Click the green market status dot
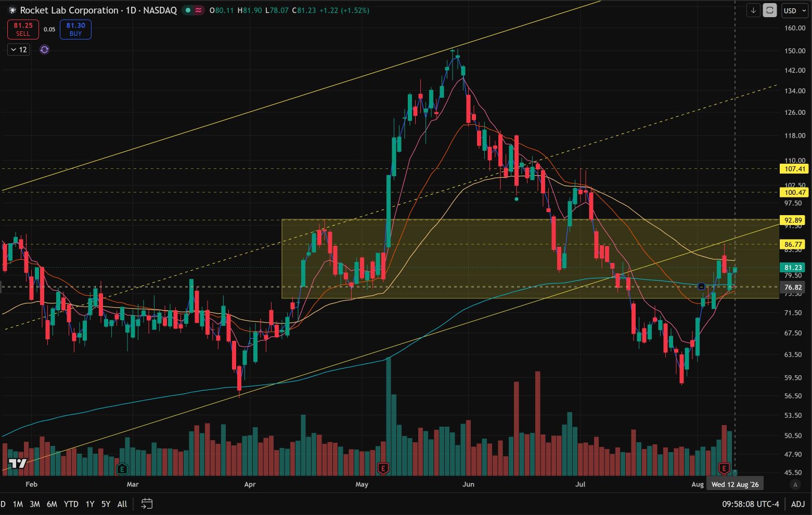Image resolution: width=812 pixels, height=515 pixels. click(x=188, y=10)
